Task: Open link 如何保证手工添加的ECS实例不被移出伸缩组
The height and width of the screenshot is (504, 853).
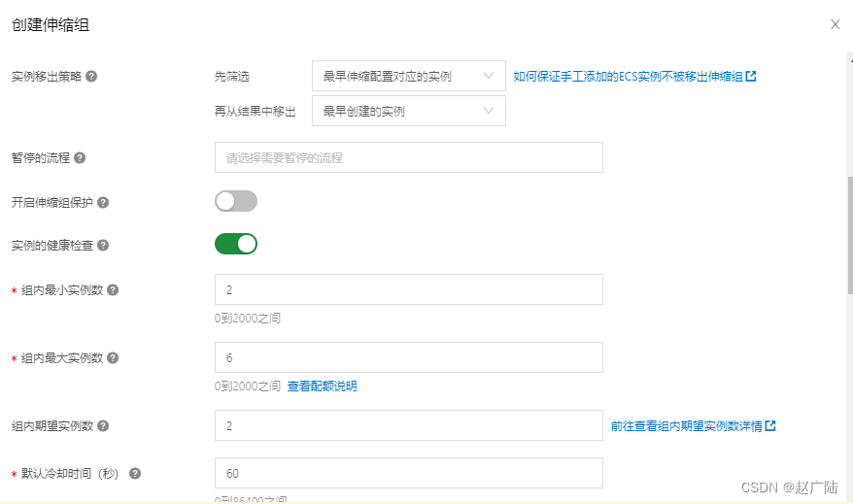Action: [x=628, y=76]
